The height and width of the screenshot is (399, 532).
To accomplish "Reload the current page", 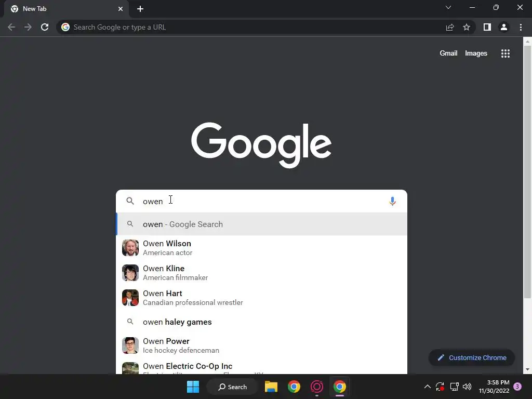I will click(x=45, y=27).
